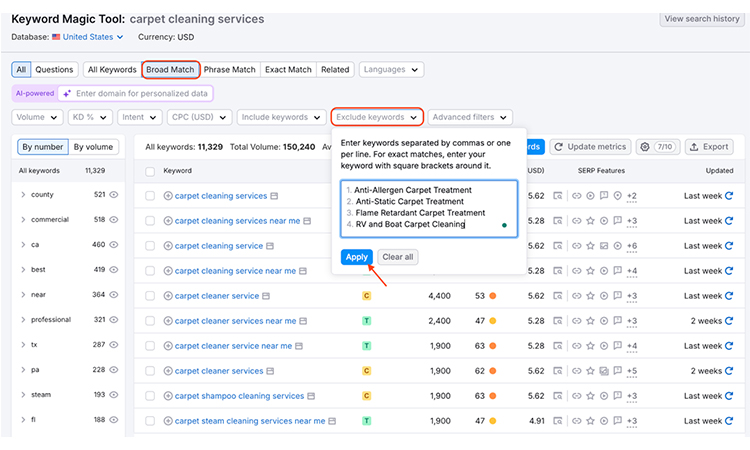Click refresh icon in carpet shampoo cleaning services row
This screenshot has width=750, height=450.
729,395
